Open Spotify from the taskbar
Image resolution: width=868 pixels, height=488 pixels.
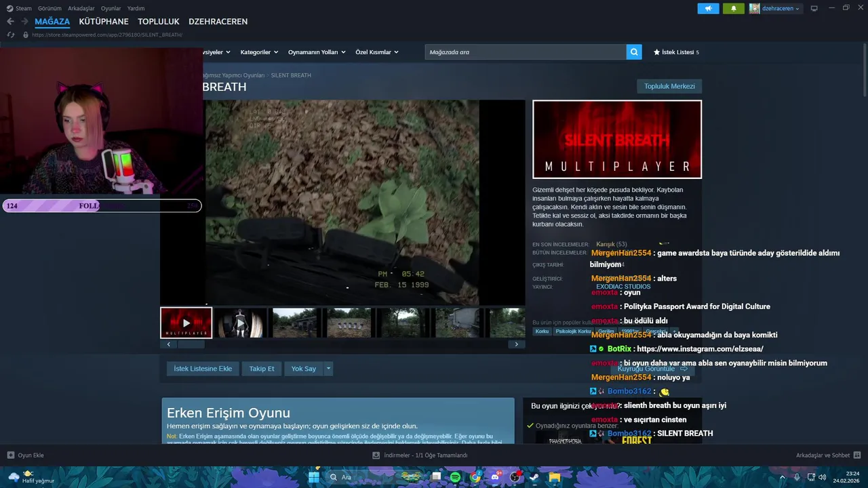[x=456, y=477]
